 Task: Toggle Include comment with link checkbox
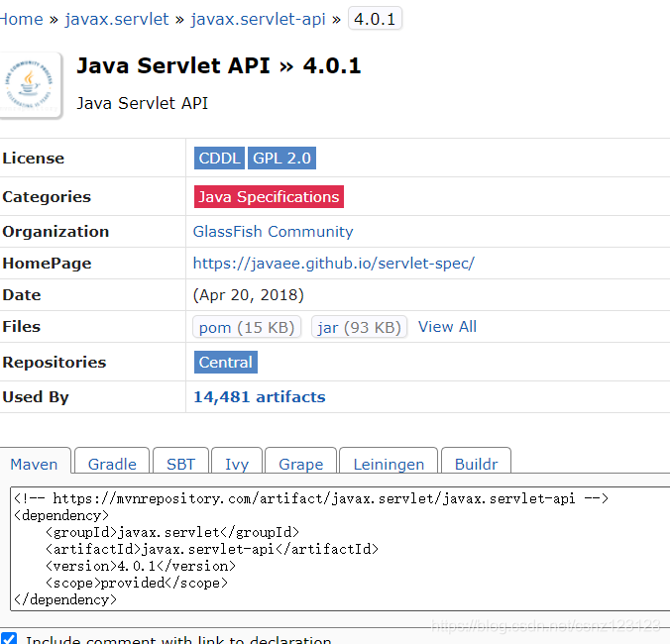pos(9,639)
